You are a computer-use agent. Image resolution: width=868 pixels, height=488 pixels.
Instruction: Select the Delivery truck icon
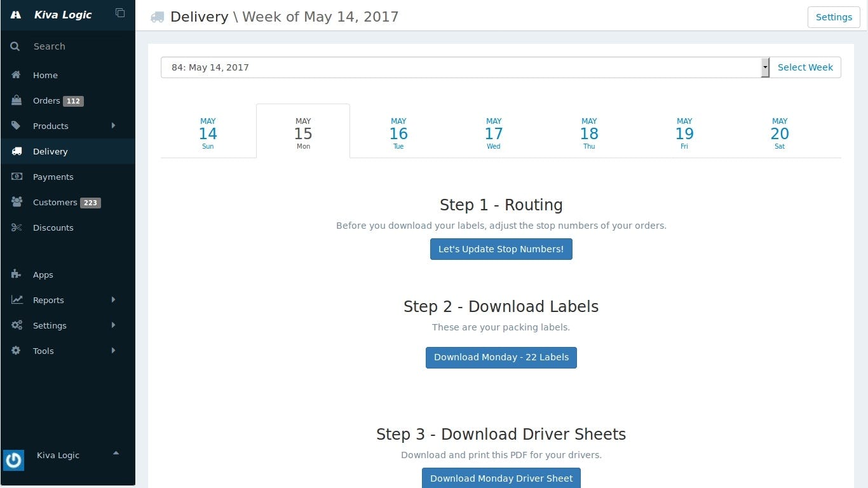coord(16,151)
